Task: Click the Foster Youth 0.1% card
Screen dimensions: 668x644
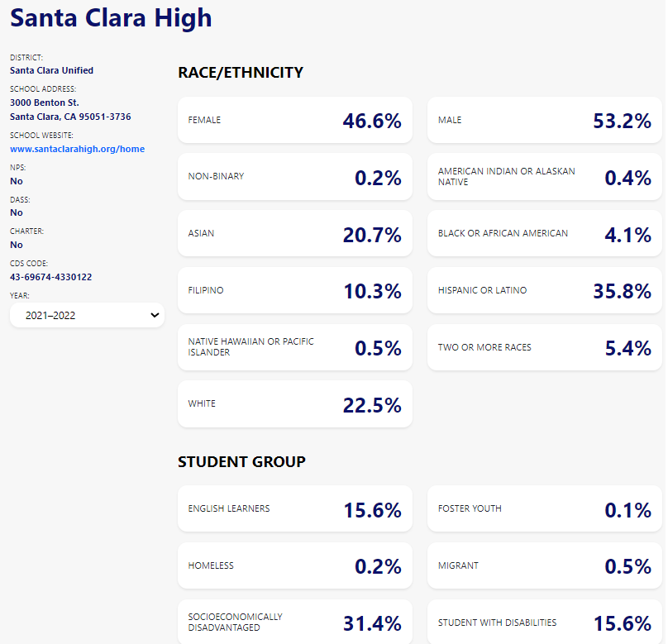Action: pos(544,509)
